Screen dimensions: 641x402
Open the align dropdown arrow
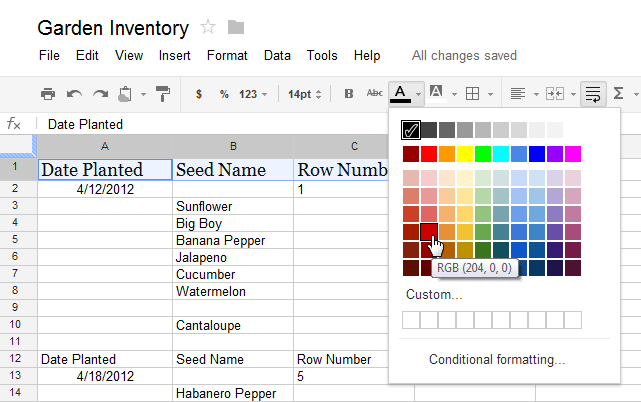[536, 94]
